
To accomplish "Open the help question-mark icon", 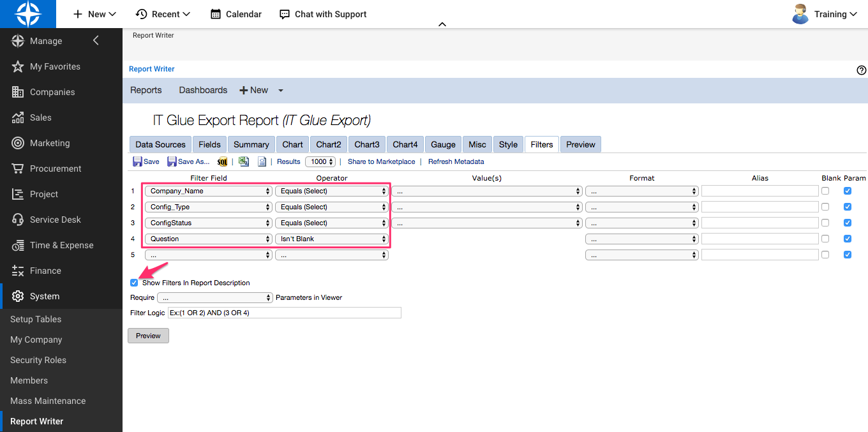I will [861, 70].
